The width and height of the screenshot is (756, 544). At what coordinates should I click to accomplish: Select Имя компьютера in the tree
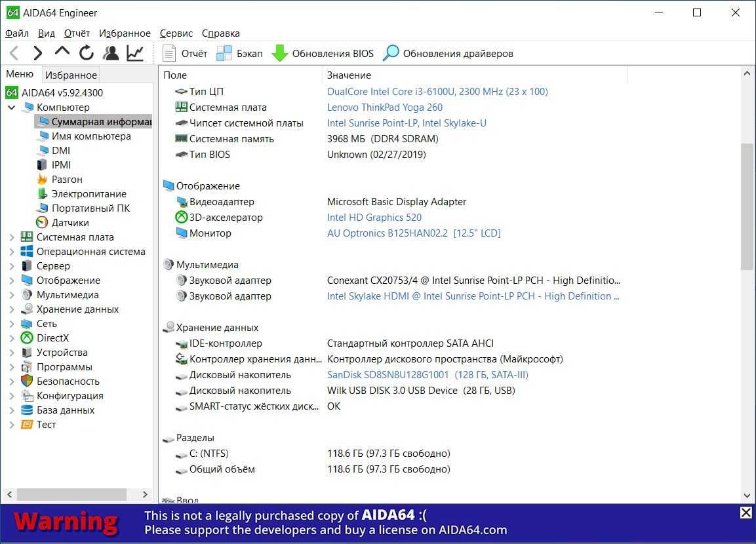[x=91, y=136]
